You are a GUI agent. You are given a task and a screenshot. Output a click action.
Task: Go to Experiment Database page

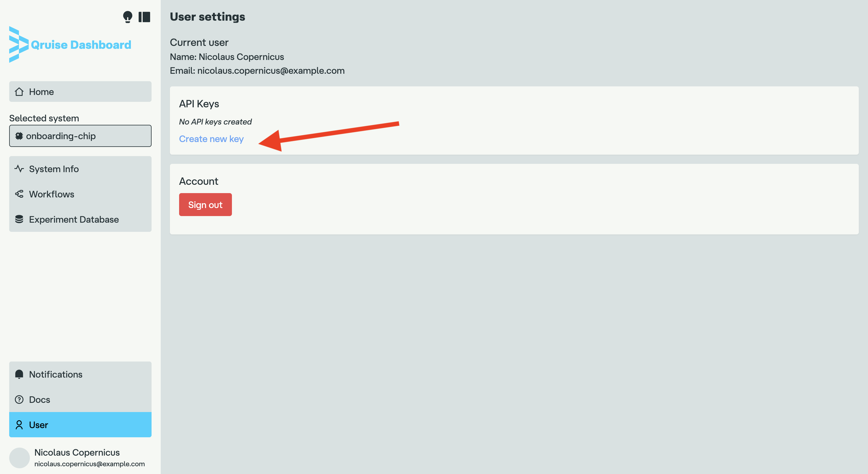coord(74,219)
